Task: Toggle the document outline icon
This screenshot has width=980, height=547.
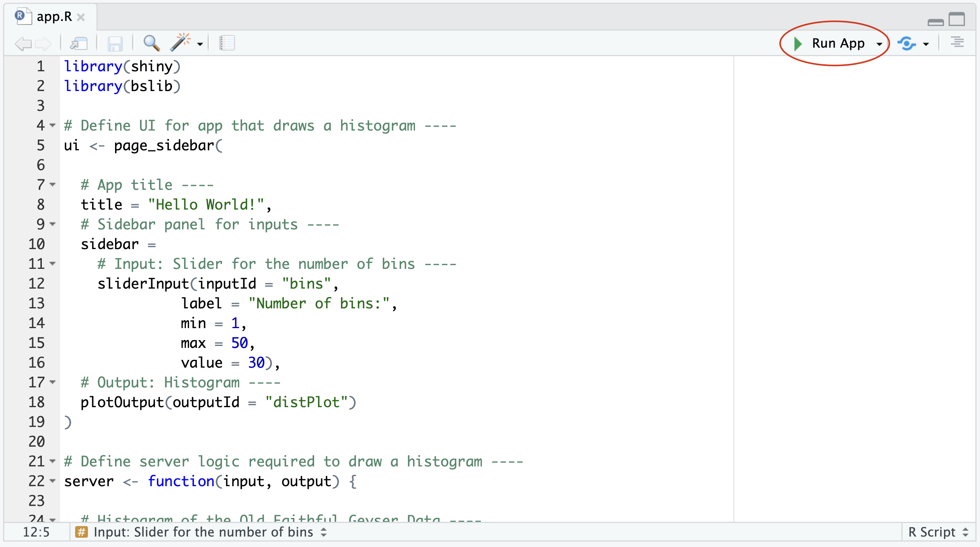Action: pyautogui.click(x=957, y=42)
